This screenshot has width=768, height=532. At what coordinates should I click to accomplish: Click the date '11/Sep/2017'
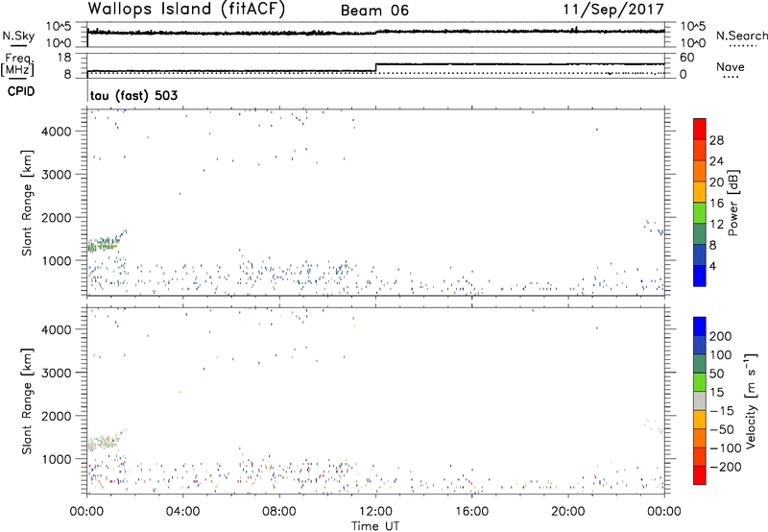tap(613, 10)
